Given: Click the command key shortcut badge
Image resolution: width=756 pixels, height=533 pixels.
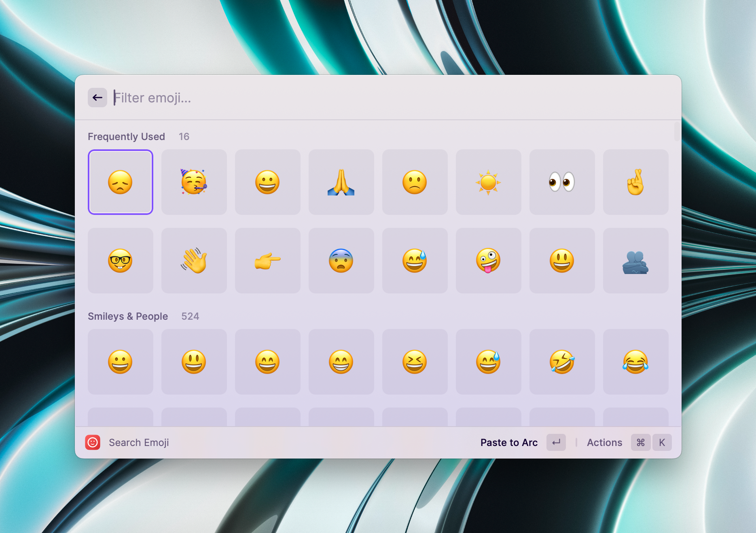Looking at the screenshot, I should [641, 442].
